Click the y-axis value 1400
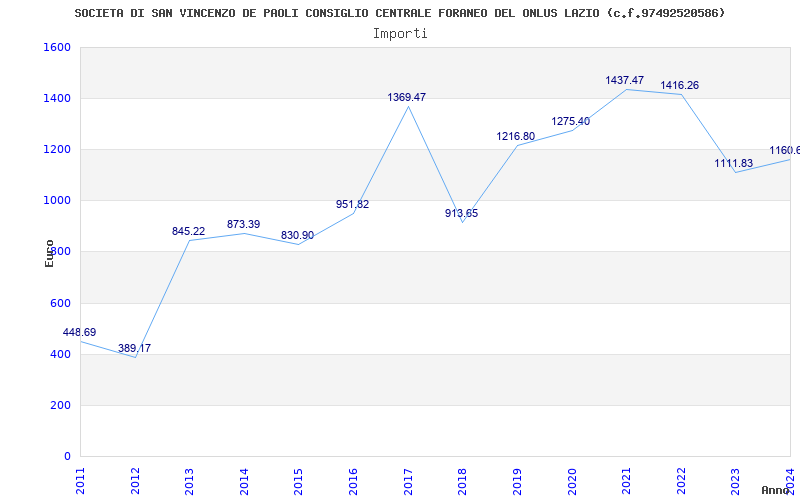800x500 pixels. coord(57,98)
